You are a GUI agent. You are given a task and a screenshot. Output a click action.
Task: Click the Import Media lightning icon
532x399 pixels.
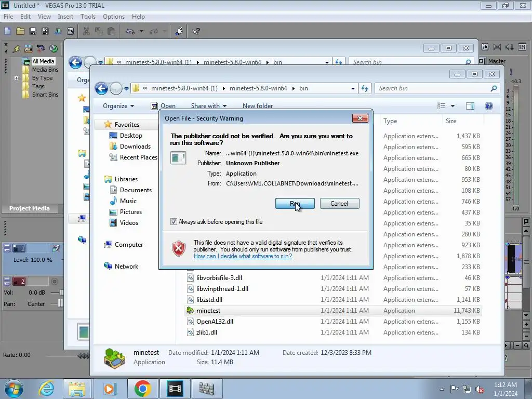click(16, 49)
